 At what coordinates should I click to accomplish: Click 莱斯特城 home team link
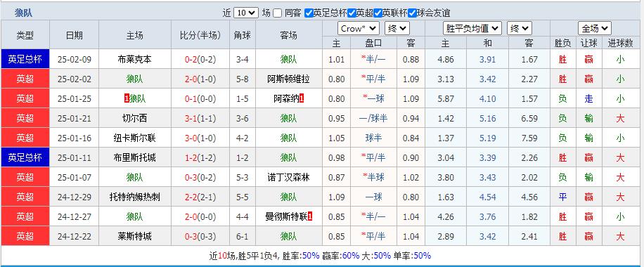pos(135,237)
